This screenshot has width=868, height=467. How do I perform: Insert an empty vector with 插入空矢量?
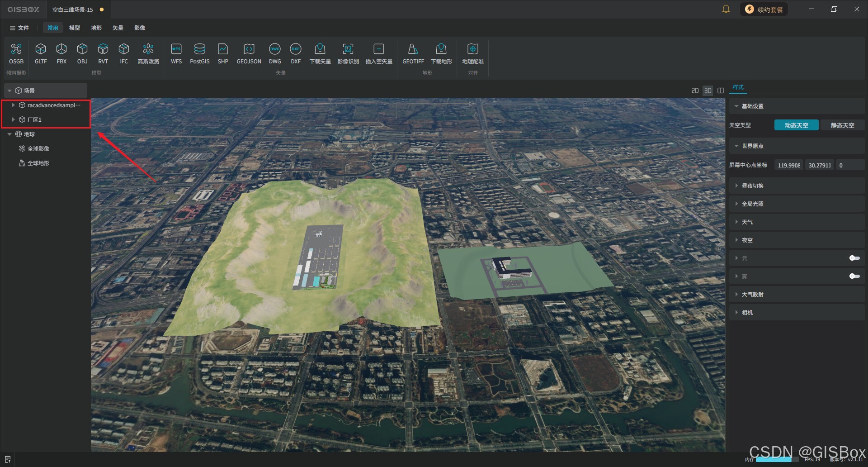[x=379, y=53]
